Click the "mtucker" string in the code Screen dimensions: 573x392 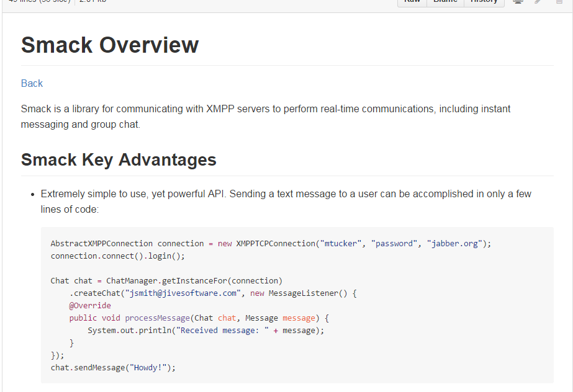pyautogui.click(x=341, y=243)
